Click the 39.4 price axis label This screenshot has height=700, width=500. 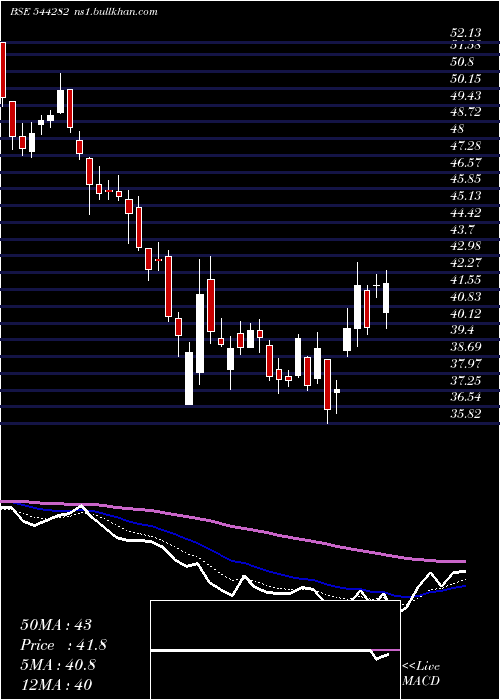pyautogui.click(x=462, y=330)
